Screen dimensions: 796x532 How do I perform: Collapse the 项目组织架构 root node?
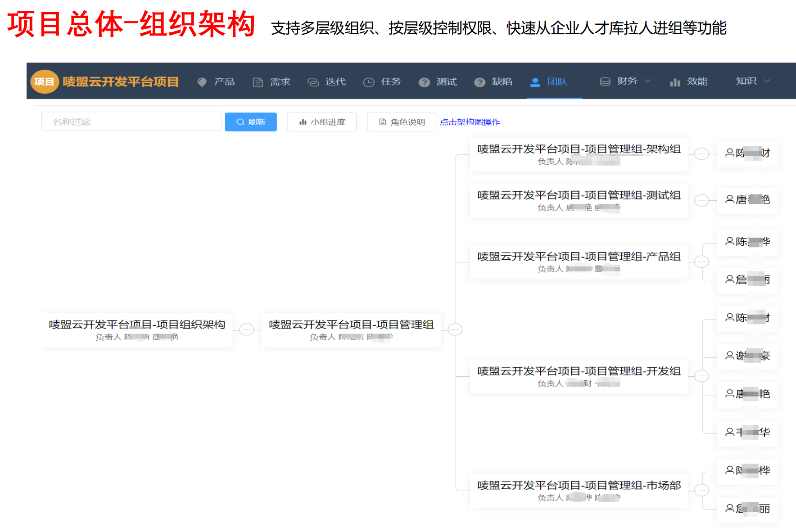(246, 329)
